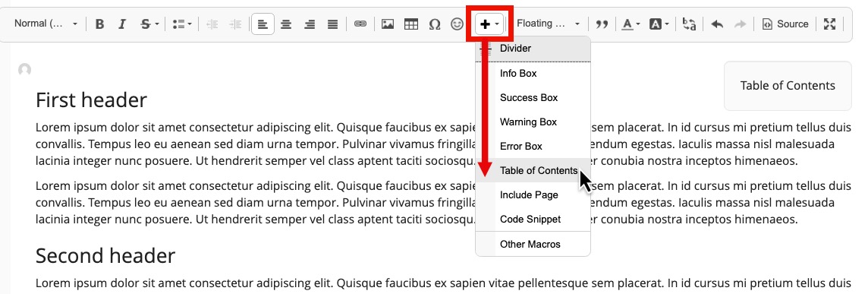Choose Include Page menu entry
This screenshot has height=294, width=868.
tap(533, 195)
